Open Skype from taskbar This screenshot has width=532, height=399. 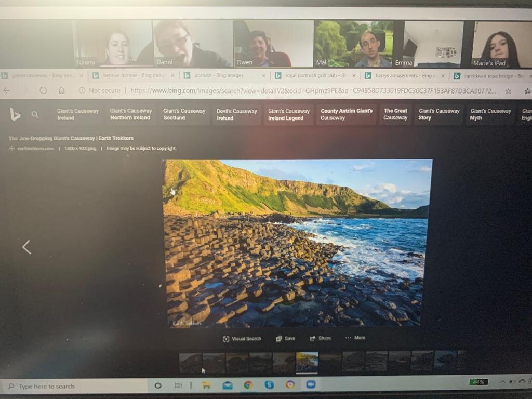[269, 384]
